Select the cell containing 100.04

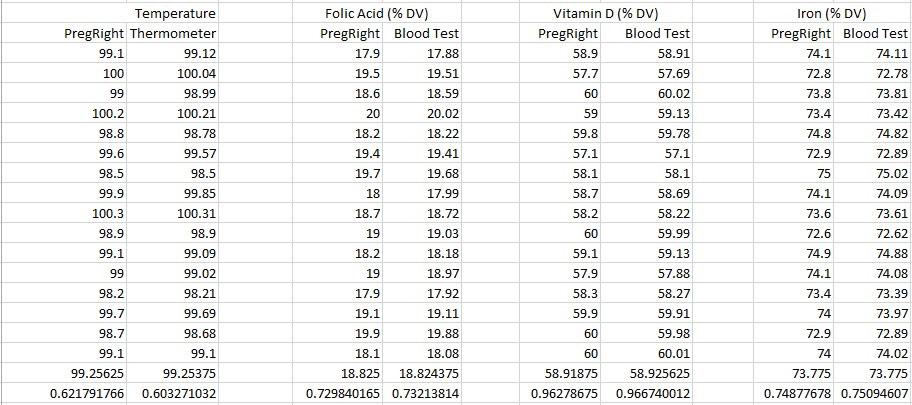click(194, 73)
